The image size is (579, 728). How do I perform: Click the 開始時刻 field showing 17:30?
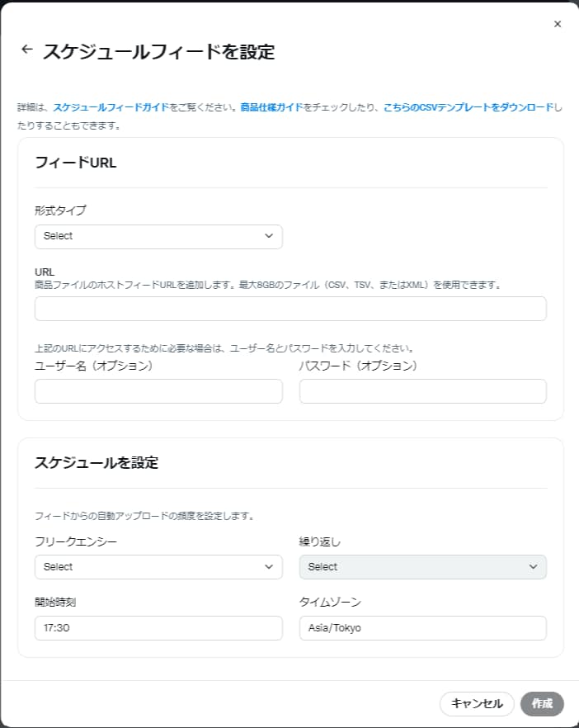point(158,628)
